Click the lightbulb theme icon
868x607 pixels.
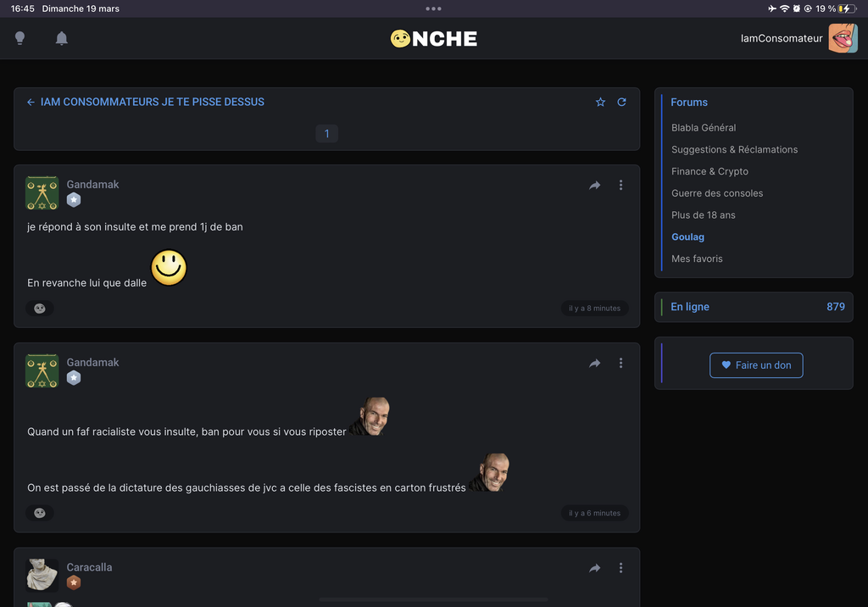(x=20, y=38)
